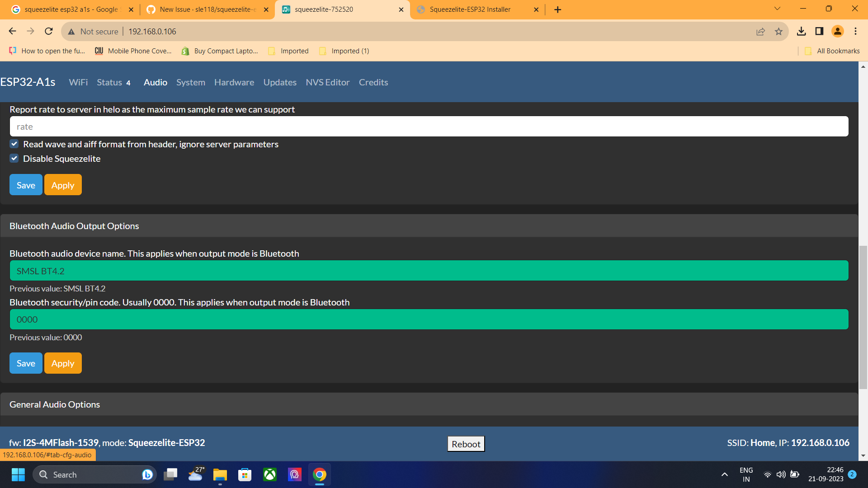Open the Chrome side panel
Image resolution: width=868 pixels, height=488 pixels.
click(x=819, y=31)
